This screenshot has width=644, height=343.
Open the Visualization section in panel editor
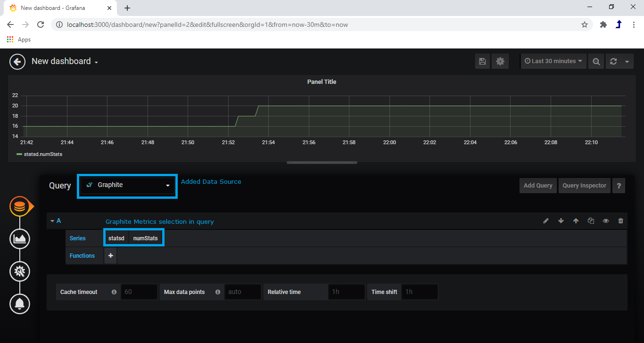tap(19, 239)
